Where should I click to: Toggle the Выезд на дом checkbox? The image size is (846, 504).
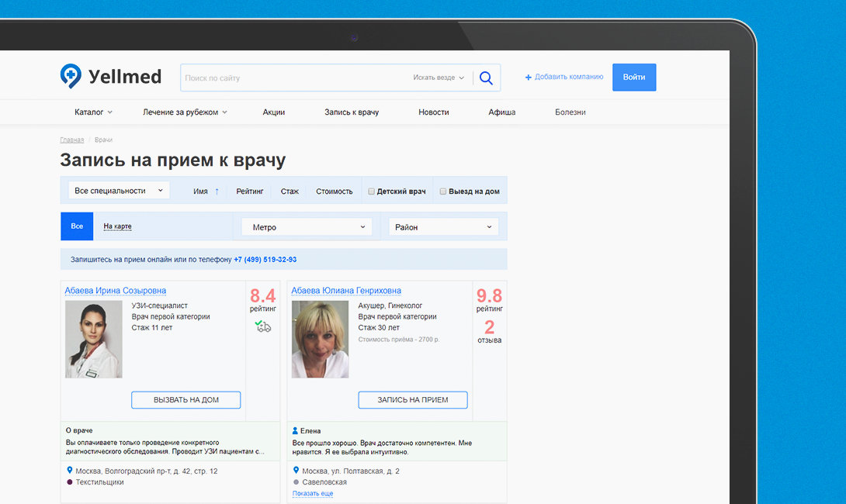coord(443,192)
